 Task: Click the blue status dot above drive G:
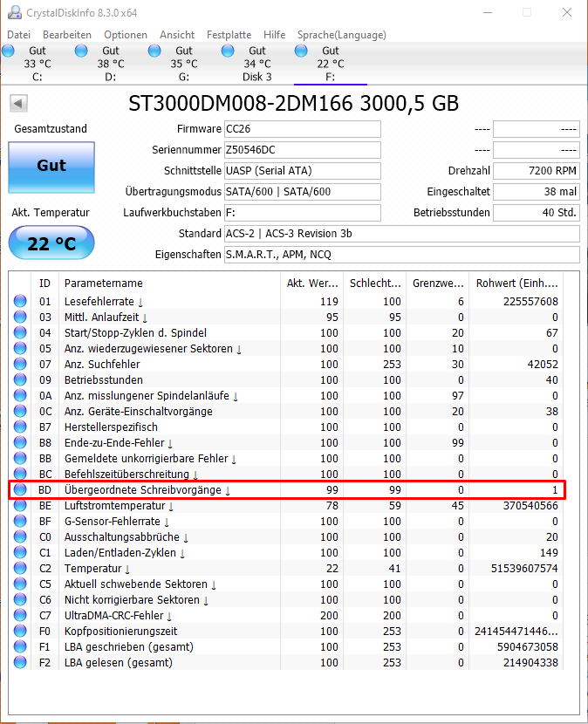pos(154,51)
